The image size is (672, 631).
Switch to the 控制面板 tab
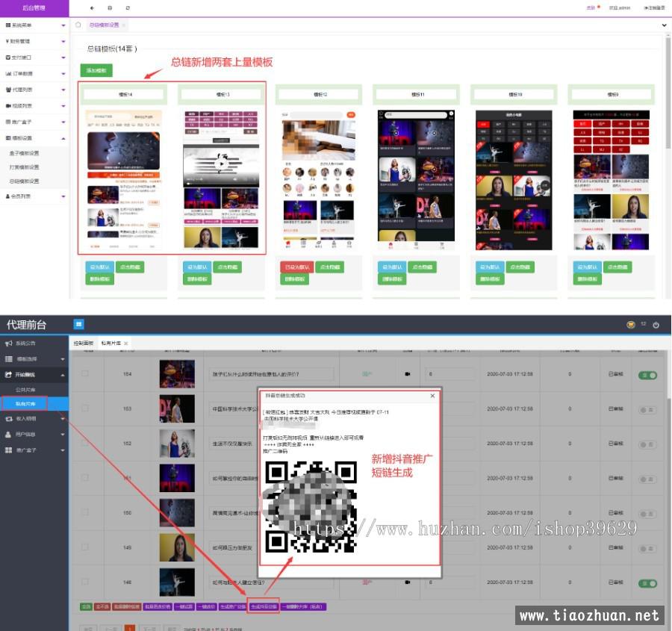tap(84, 344)
